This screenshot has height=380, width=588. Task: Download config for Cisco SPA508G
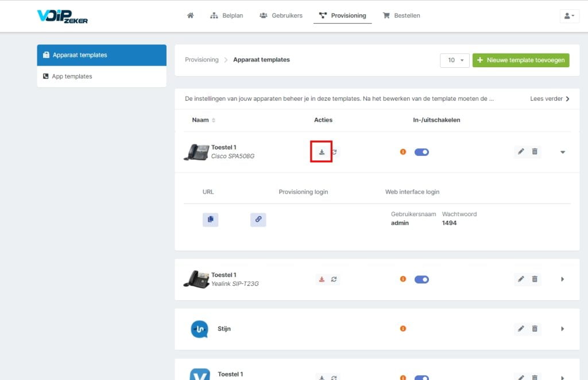point(322,152)
